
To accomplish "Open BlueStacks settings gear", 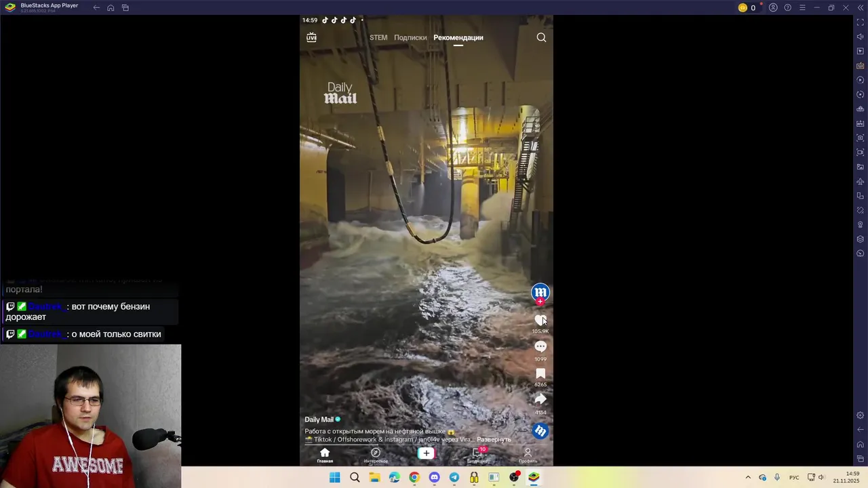I will 861,415.
